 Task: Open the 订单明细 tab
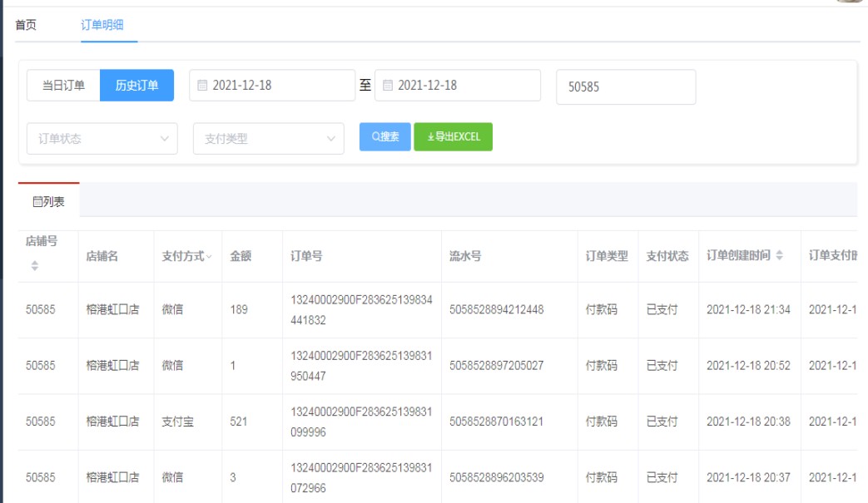102,25
